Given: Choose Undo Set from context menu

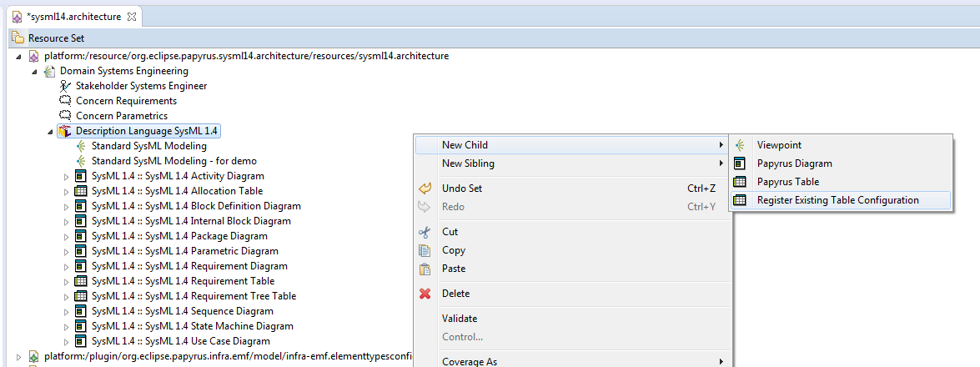Looking at the screenshot, I should click(572, 189).
